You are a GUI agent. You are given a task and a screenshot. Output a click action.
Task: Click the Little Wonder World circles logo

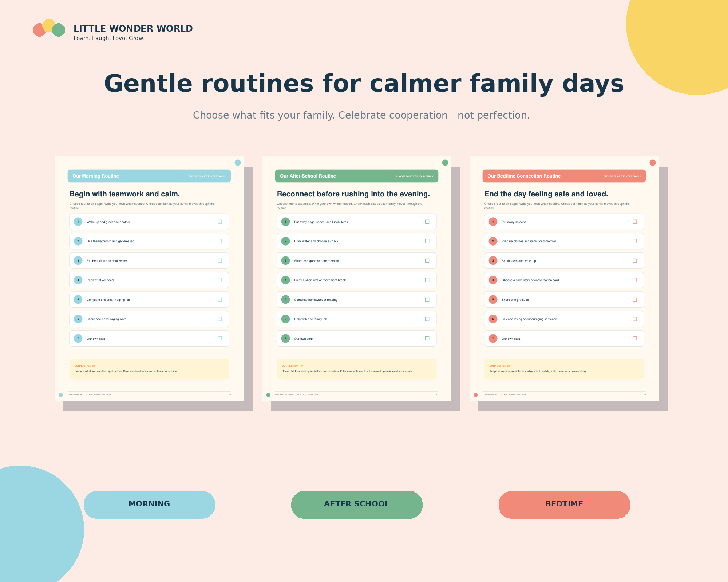pos(49,28)
